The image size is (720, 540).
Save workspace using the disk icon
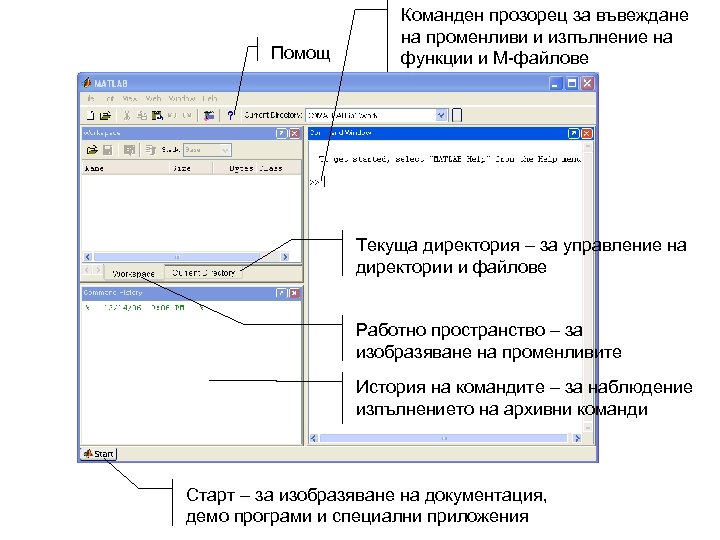tap(107, 150)
